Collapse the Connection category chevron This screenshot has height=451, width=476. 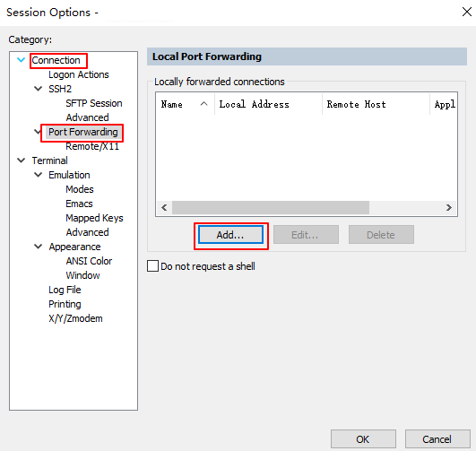point(21,60)
